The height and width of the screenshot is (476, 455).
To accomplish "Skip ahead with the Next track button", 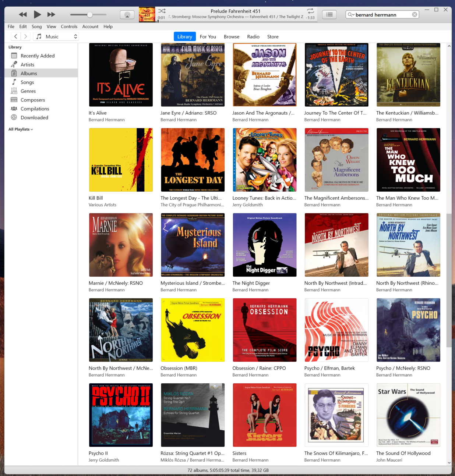I will tap(51, 14).
